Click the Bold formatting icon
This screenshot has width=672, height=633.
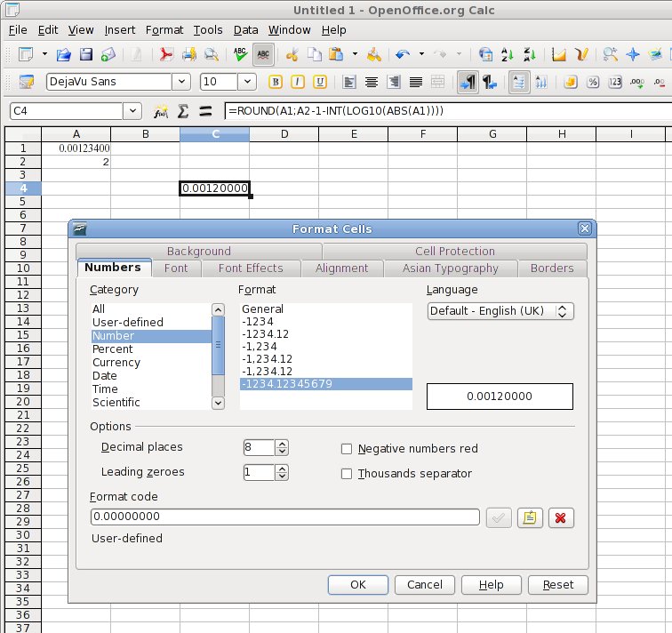[276, 82]
